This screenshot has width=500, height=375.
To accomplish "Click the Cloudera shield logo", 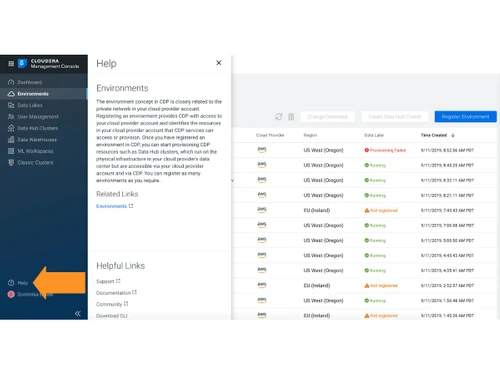I will coord(22,63).
